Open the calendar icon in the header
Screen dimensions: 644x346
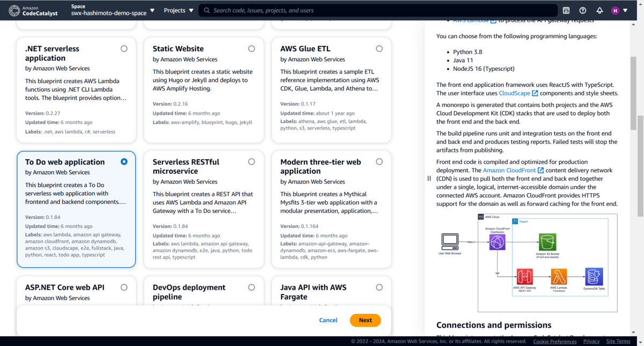point(566,10)
